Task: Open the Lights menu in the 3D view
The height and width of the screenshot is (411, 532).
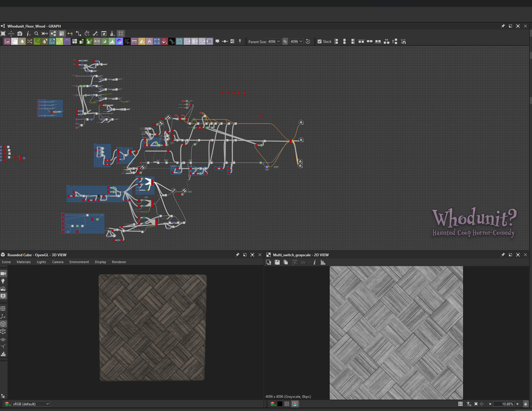Action: point(41,262)
